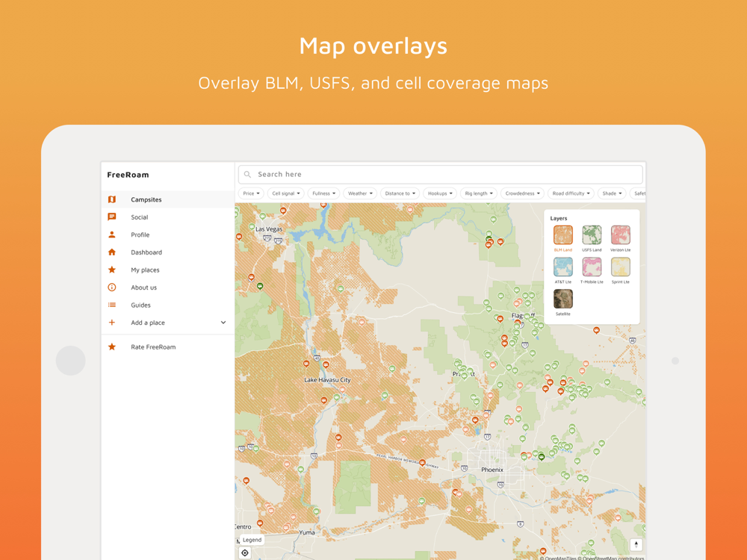Screen dimensions: 747x560
Task: Click the Layers panel heading
Action: tap(558, 219)
